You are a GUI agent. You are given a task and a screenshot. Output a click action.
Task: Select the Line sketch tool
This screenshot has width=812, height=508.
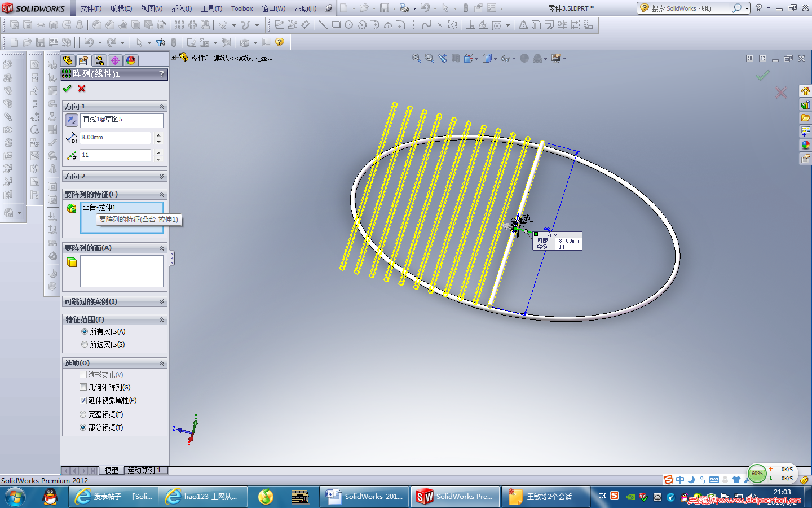[x=323, y=25]
